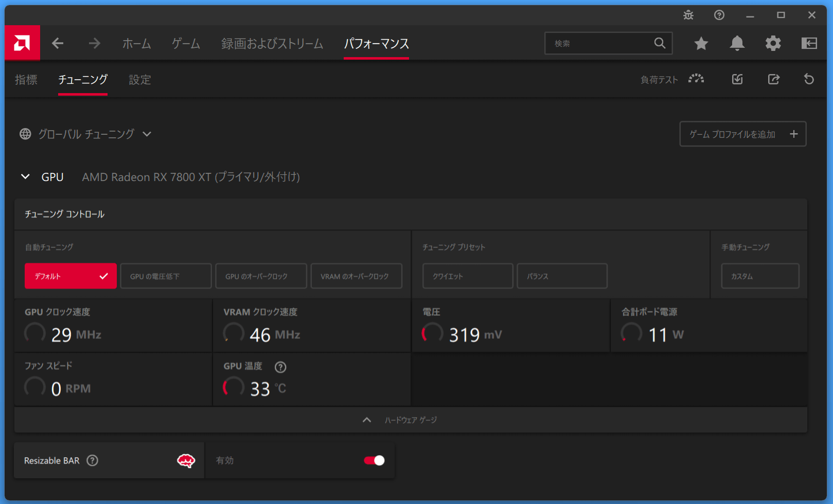833x504 pixels.
Task: Open the help question mark in title bar
Action: [719, 15]
